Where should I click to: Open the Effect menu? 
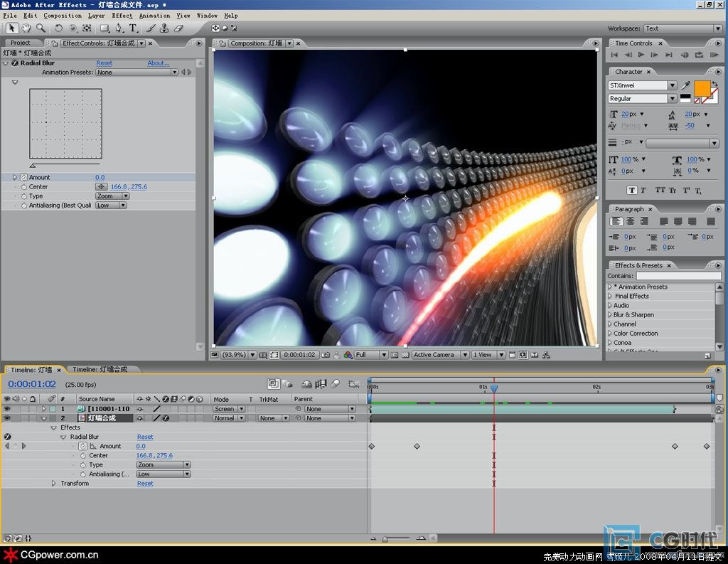[122, 16]
